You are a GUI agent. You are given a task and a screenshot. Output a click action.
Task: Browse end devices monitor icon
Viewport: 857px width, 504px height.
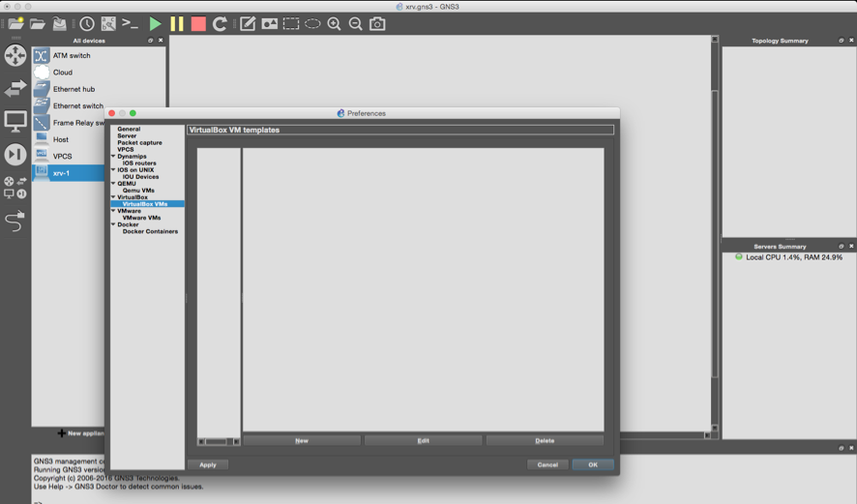coord(15,121)
